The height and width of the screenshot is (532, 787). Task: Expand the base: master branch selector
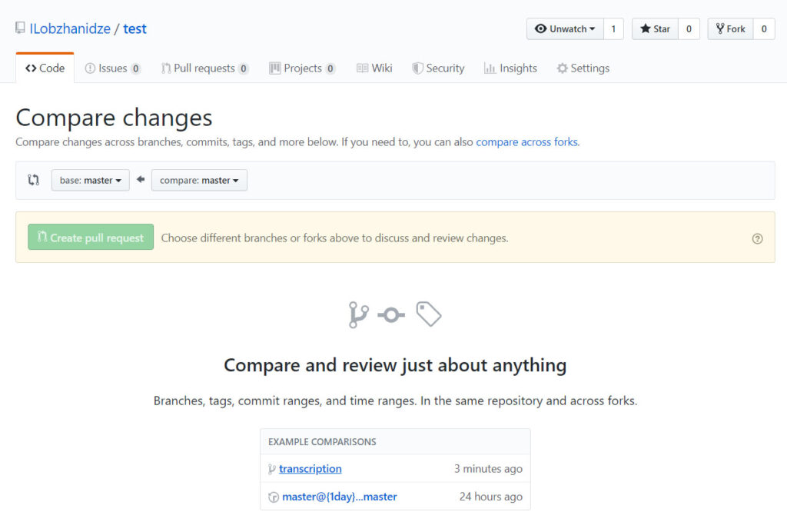coord(91,180)
